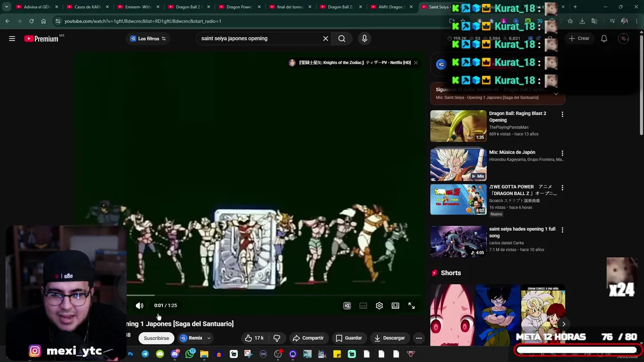
Task: Open Discord from the taskbar
Action: 175,354
